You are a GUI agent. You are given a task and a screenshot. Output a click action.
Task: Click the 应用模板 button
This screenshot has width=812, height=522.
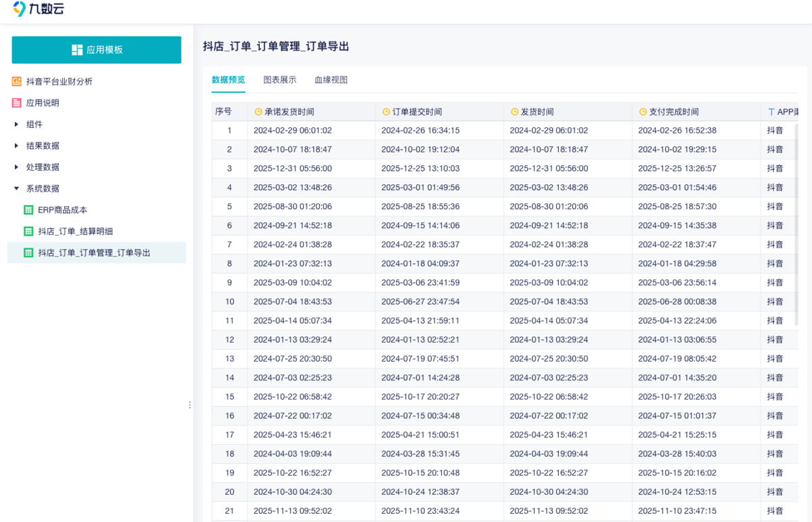click(x=97, y=50)
